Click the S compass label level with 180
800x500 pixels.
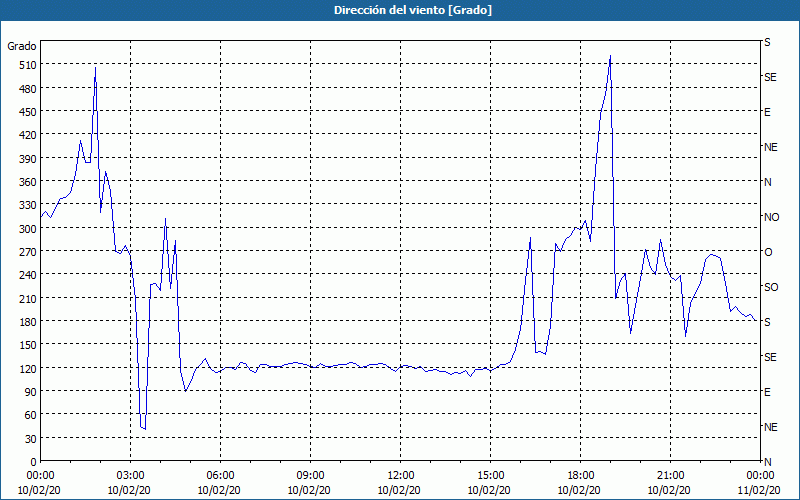(767, 322)
